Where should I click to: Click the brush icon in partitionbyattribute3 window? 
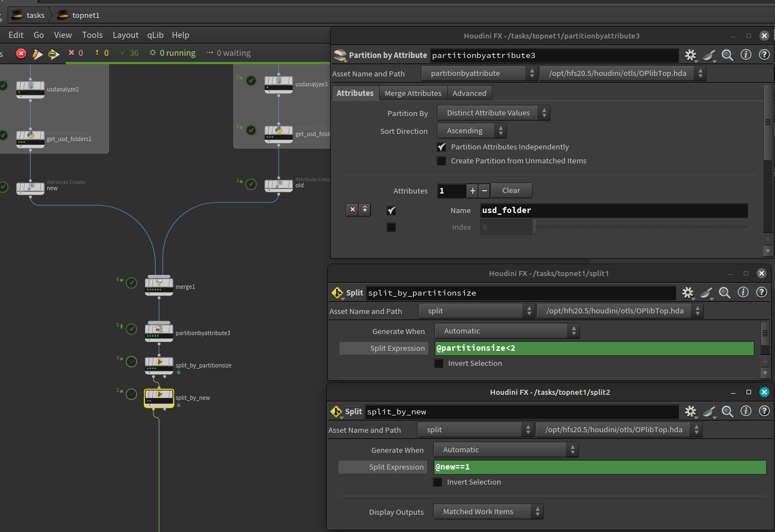pos(709,55)
